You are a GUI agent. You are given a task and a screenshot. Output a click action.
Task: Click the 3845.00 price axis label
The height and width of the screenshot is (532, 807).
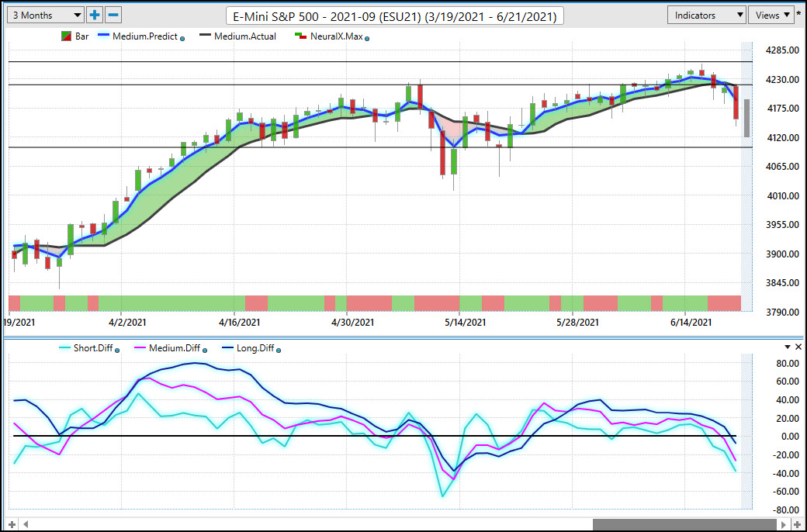pos(782,283)
